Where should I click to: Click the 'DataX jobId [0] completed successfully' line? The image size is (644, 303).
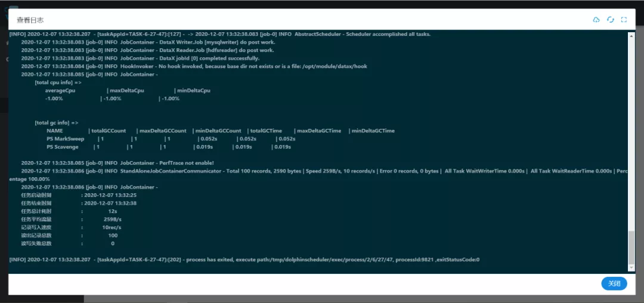point(140,58)
